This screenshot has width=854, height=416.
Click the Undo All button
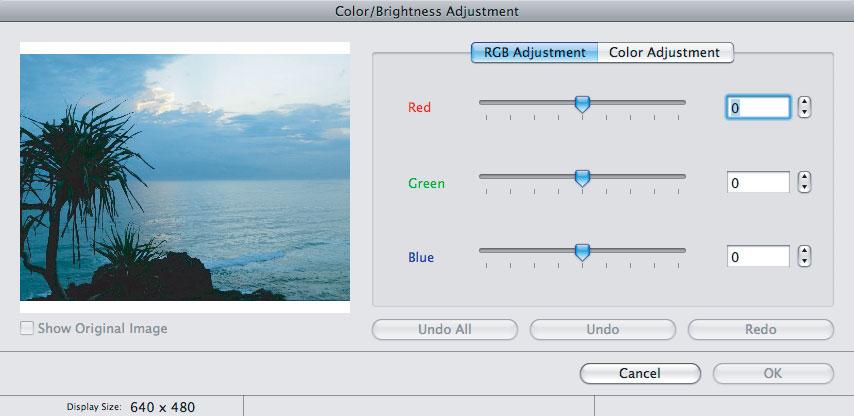pos(444,329)
